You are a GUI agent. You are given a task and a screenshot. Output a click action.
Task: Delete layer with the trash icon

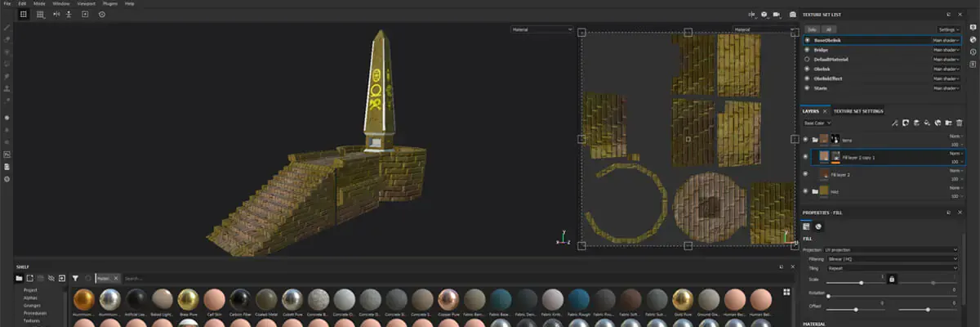(960, 123)
